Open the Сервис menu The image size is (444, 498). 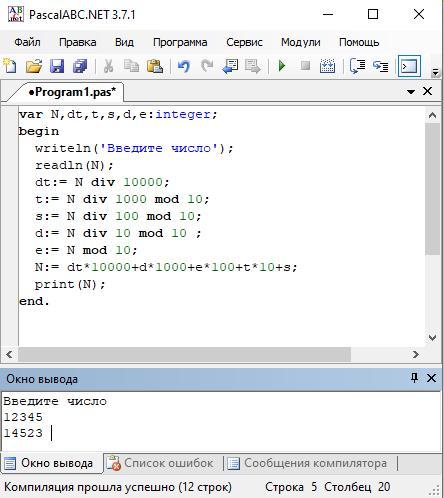244,42
